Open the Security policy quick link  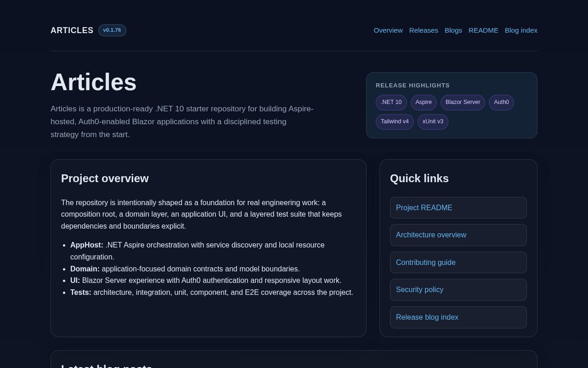pyautogui.click(x=458, y=290)
